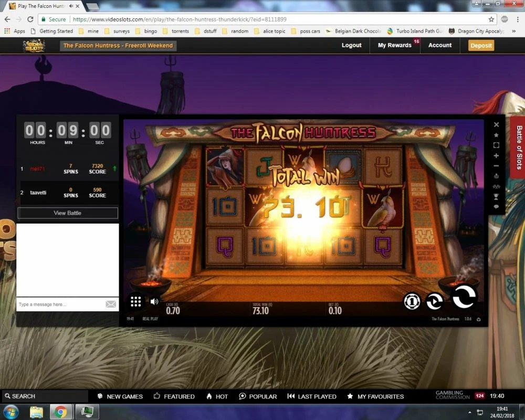Click the Gambling Commission logo
Image resolution: width=525 pixels, height=420 pixels.
click(453, 395)
